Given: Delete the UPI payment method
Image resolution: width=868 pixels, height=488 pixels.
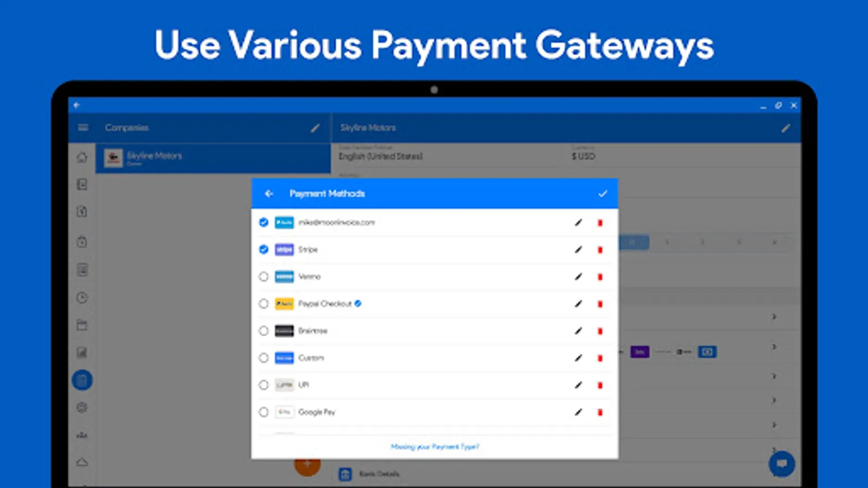Looking at the screenshot, I should coord(600,386).
